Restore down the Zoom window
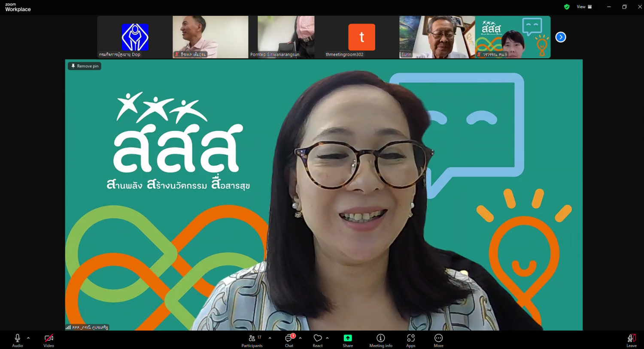644x349 pixels. tap(624, 7)
